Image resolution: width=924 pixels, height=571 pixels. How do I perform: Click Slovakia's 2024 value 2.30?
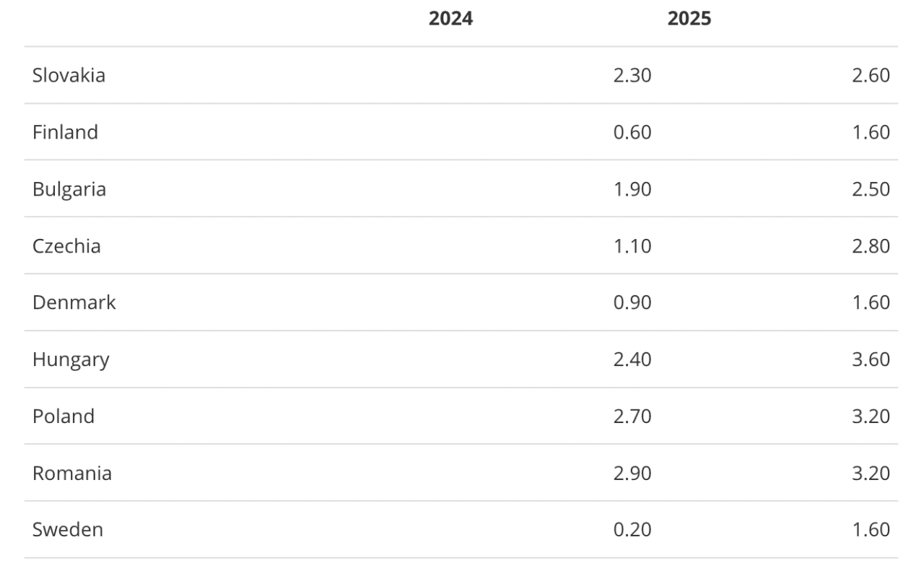(x=632, y=75)
